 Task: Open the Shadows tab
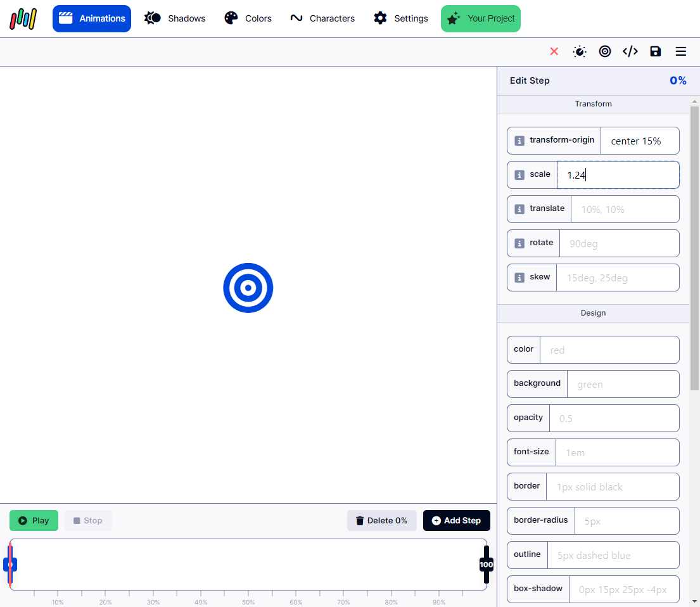(x=175, y=18)
